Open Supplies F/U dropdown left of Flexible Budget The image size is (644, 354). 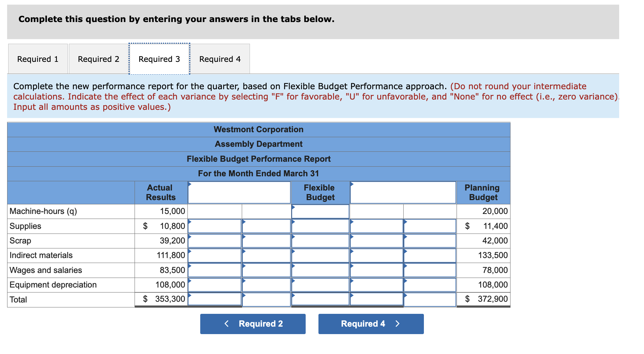(266, 226)
